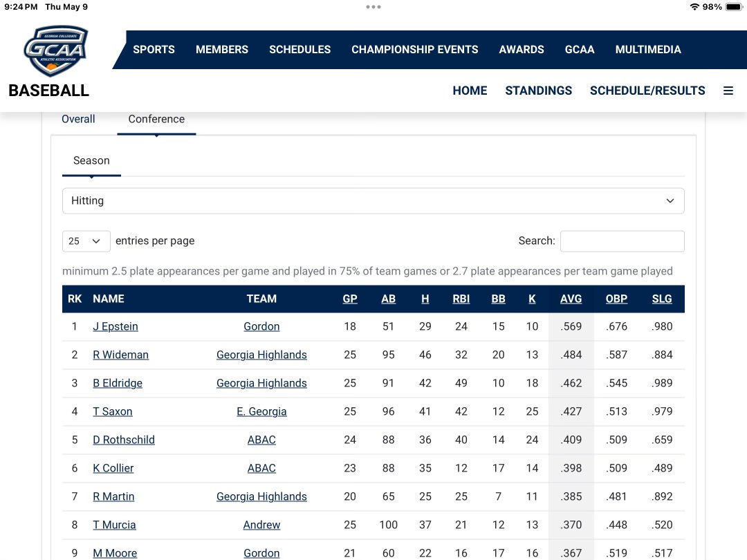
Task: Open the SCHEDULE/RESULTS page
Action: point(647,91)
